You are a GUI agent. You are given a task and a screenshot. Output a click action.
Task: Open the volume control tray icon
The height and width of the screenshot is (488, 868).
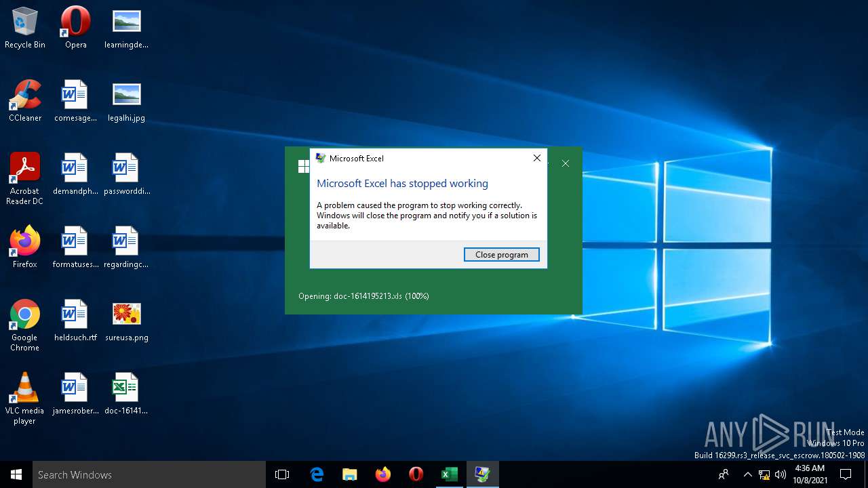(781, 474)
